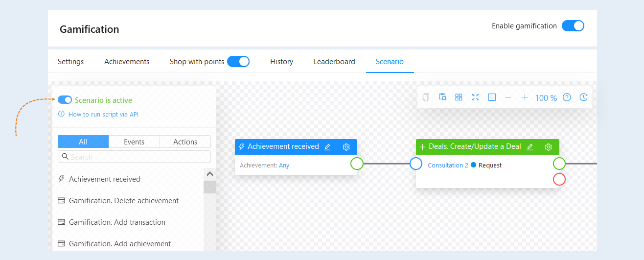Click the block Search input field

(x=134, y=157)
